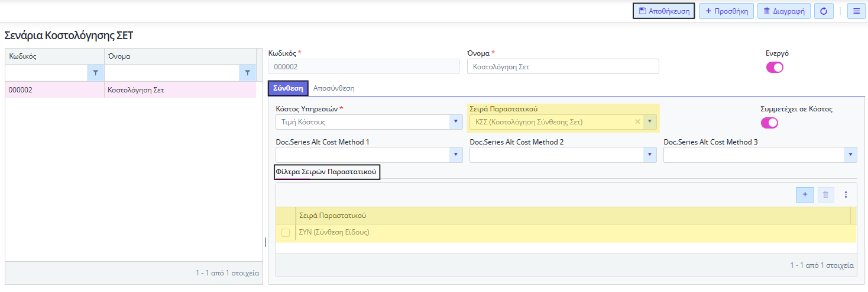Open the three-dot options in filters grid
Viewport: 868px width, 292px height.
tap(846, 194)
